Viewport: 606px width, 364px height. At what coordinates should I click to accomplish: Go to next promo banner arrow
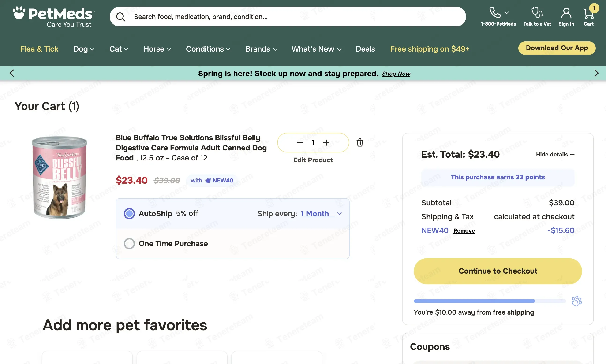(x=596, y=73)
